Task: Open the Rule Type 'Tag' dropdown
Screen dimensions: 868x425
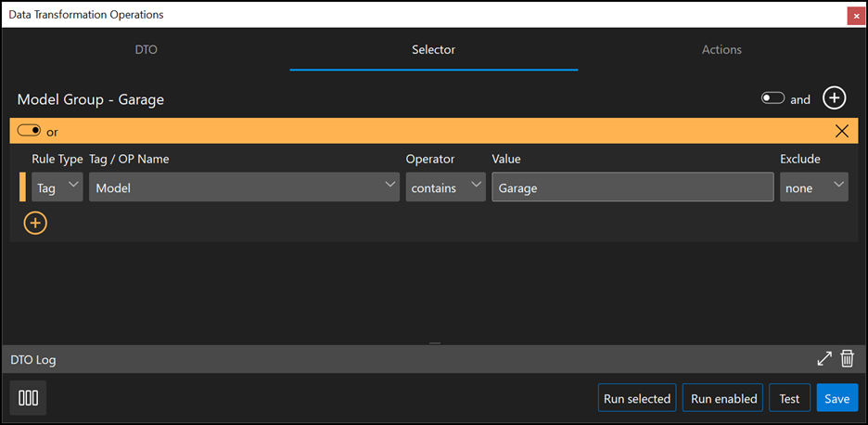Action: [57, 187]
